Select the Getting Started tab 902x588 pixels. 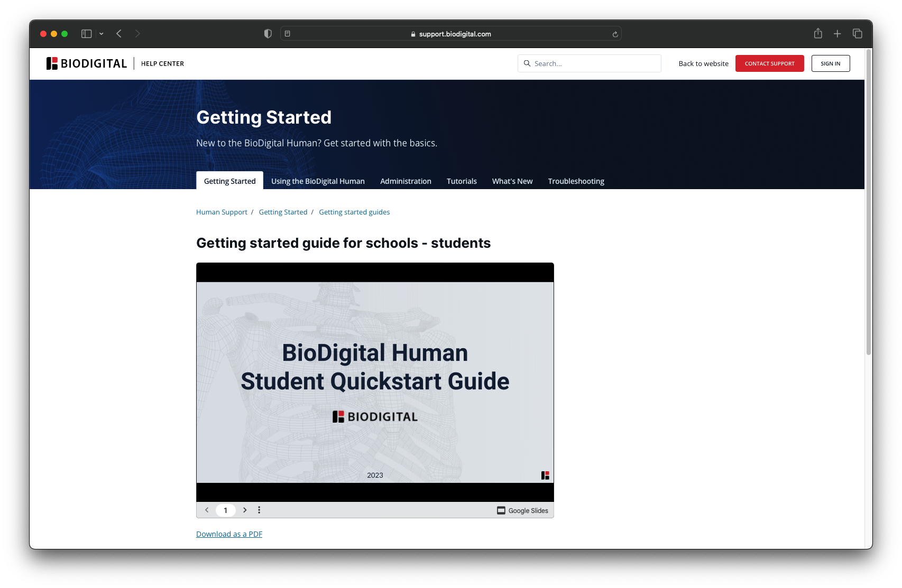229,181
